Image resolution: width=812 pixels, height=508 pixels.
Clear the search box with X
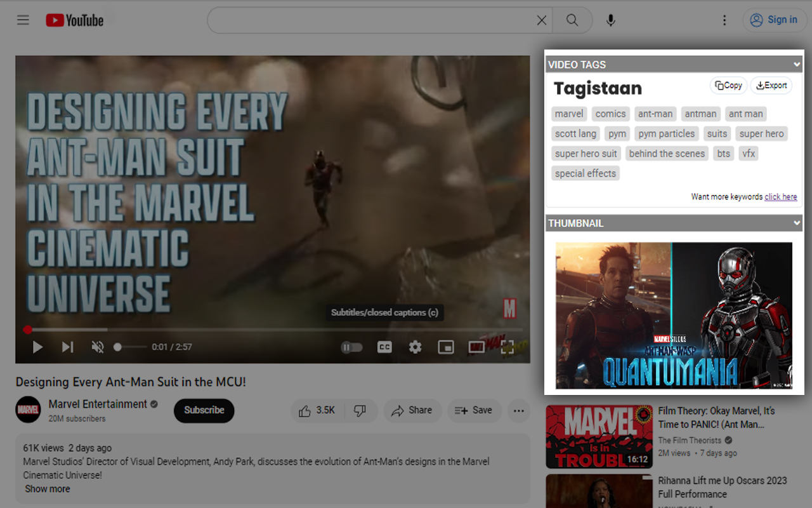pos(542,20)
